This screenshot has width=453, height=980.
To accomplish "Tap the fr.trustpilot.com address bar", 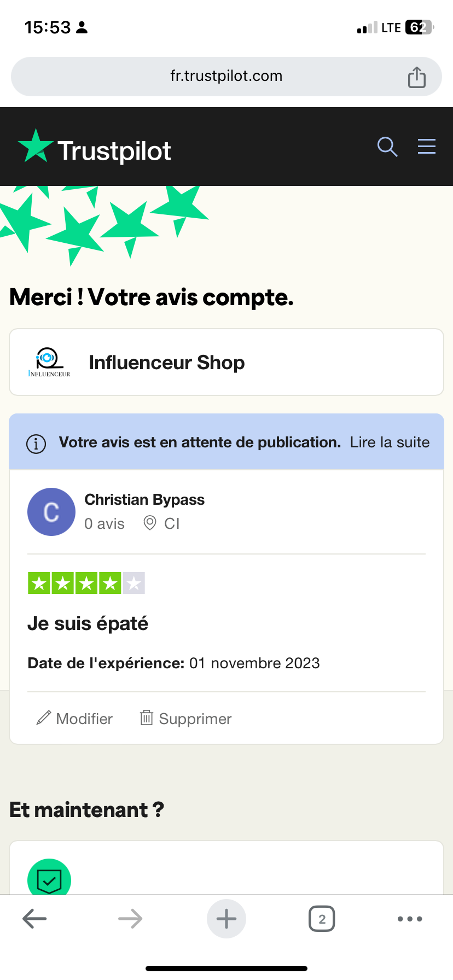I will point(226,76).
